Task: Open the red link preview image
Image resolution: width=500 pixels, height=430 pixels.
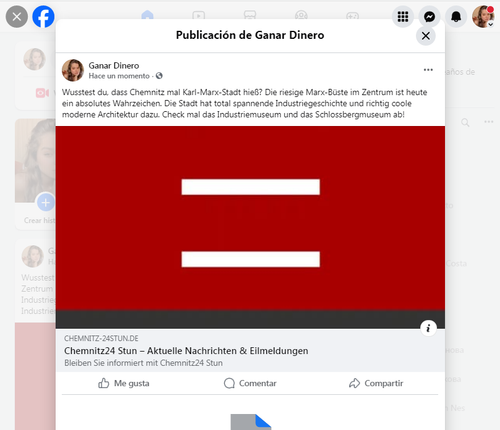Action: pyautogui.click(x=250, y=227)
